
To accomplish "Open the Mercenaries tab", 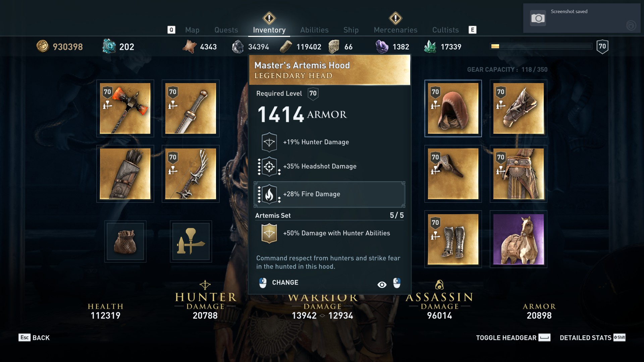I will point(395,30).
